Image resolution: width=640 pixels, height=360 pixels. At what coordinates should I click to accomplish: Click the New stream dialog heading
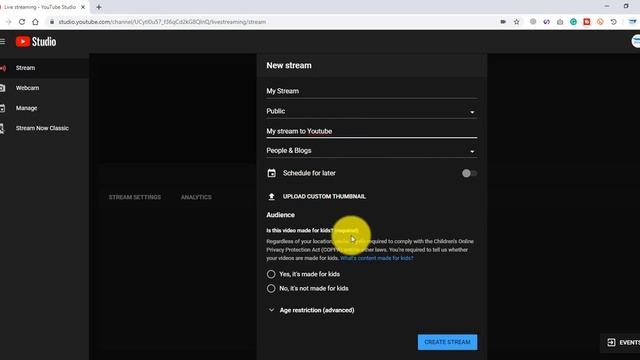(x=289, y=65)
